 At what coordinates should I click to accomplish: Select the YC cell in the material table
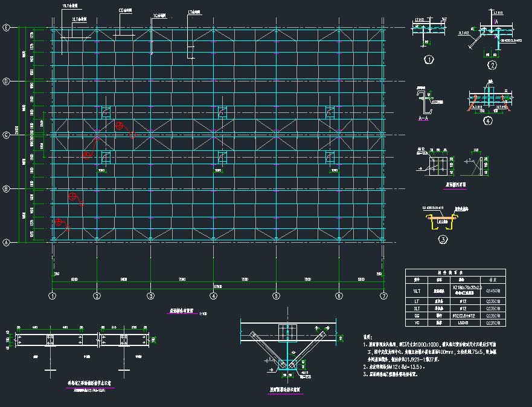[417, 322]
